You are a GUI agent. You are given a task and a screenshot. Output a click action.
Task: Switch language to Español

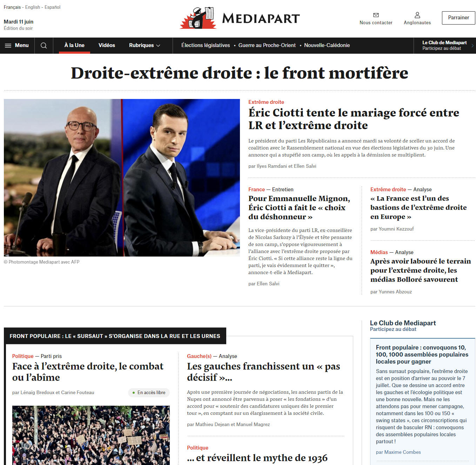tap(53, 7)
